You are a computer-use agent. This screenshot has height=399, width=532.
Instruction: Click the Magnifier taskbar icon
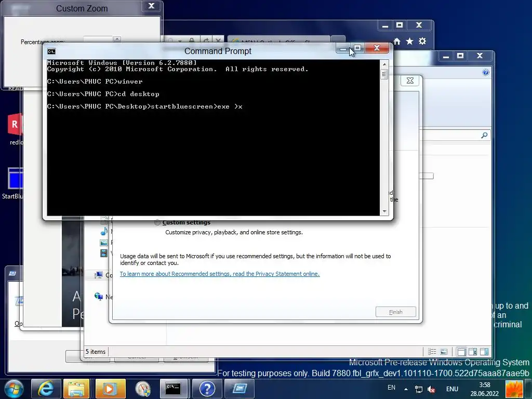[143, 389]
